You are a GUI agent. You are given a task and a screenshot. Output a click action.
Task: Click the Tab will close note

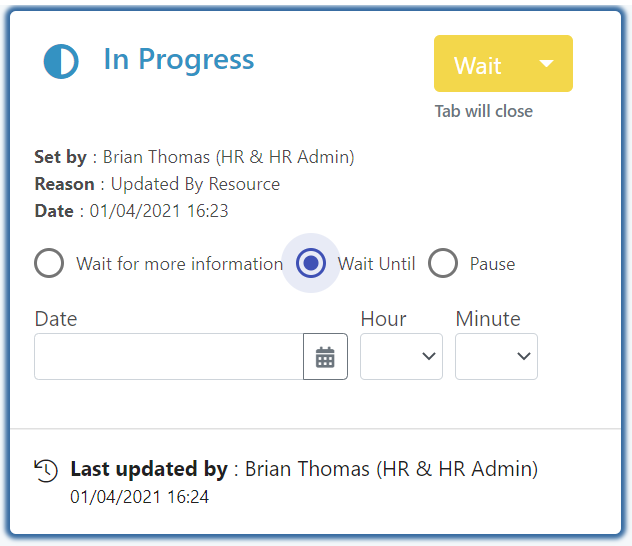click(484, 111)
